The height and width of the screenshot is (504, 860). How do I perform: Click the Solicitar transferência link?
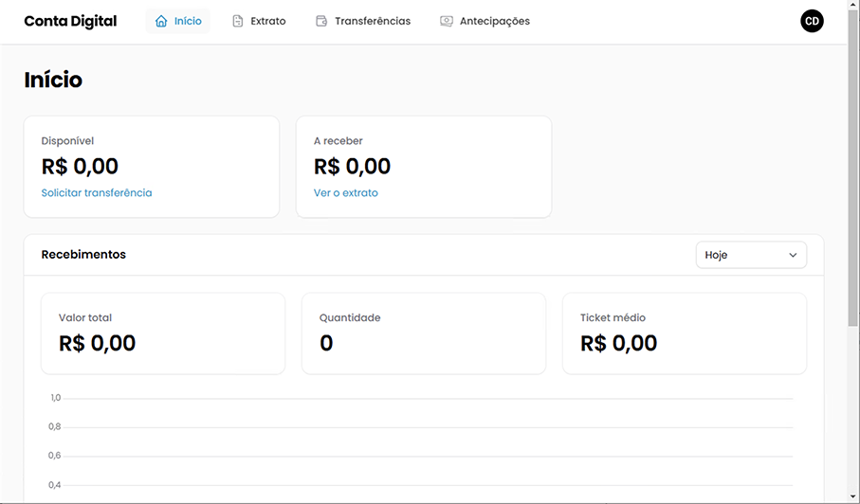tap(97, 192)
